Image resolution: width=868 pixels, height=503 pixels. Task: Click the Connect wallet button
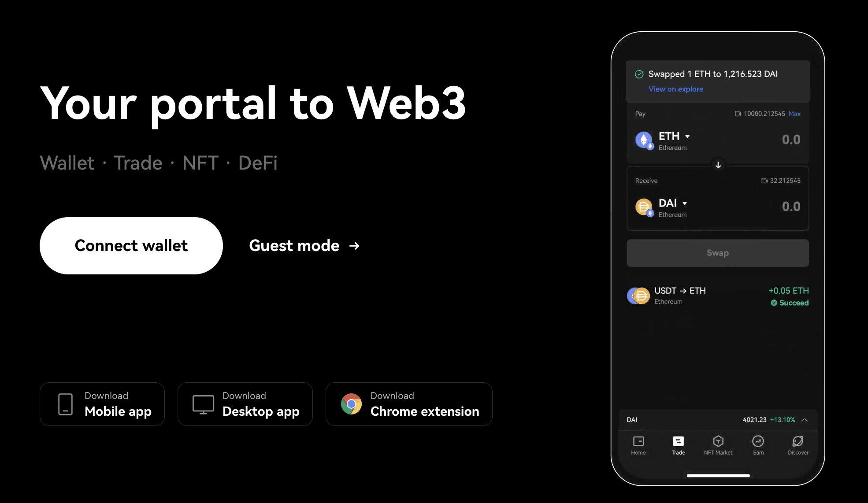[x=131, y=245]
